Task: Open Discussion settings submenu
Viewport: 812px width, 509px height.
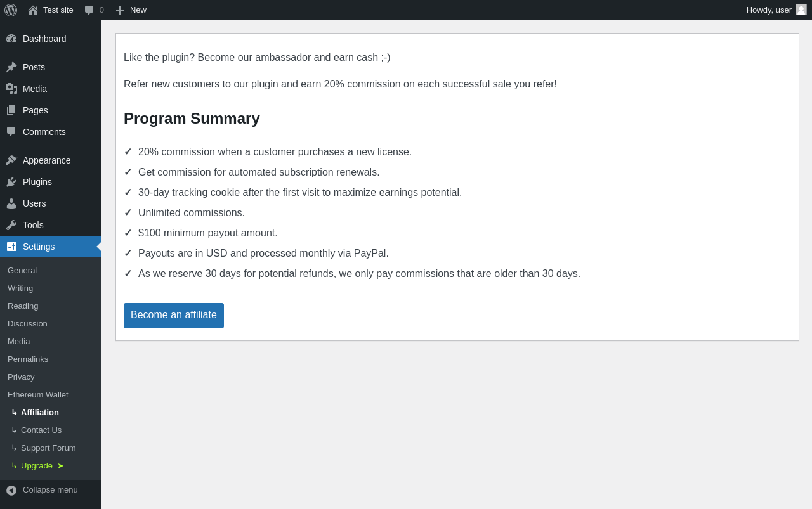Action: 27,324
